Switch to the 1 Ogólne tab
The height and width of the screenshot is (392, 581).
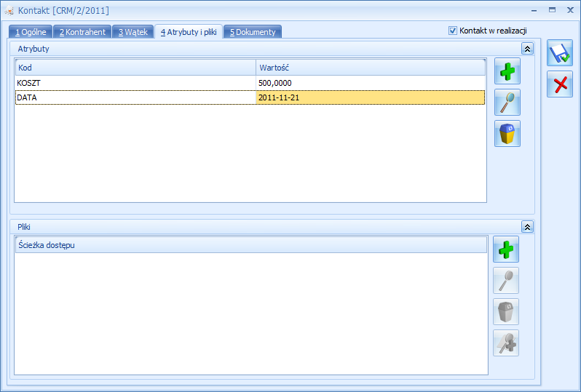31,32
